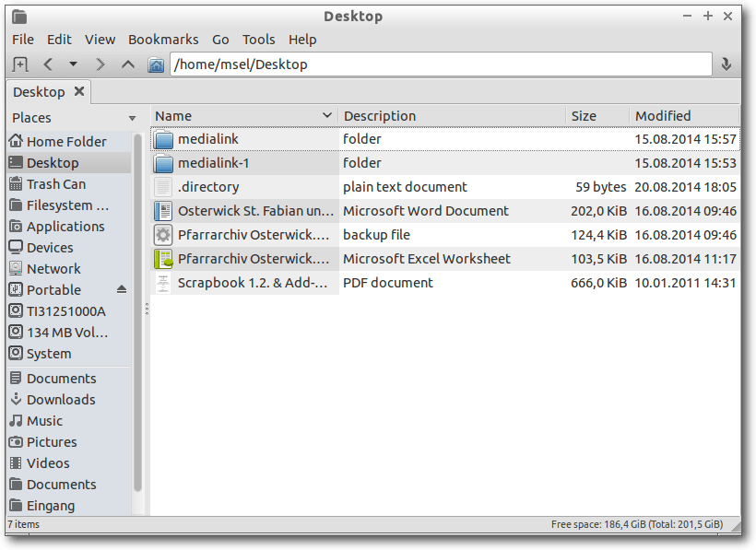Select the Excel worksheet file icon
756x550 pixels.
(163, 259)
